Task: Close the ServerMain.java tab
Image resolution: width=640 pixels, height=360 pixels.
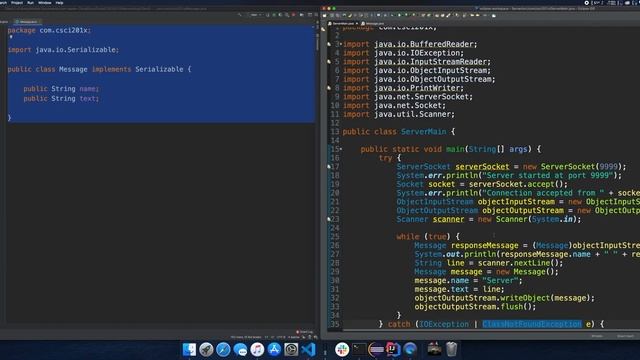Action: pos(357,23)
